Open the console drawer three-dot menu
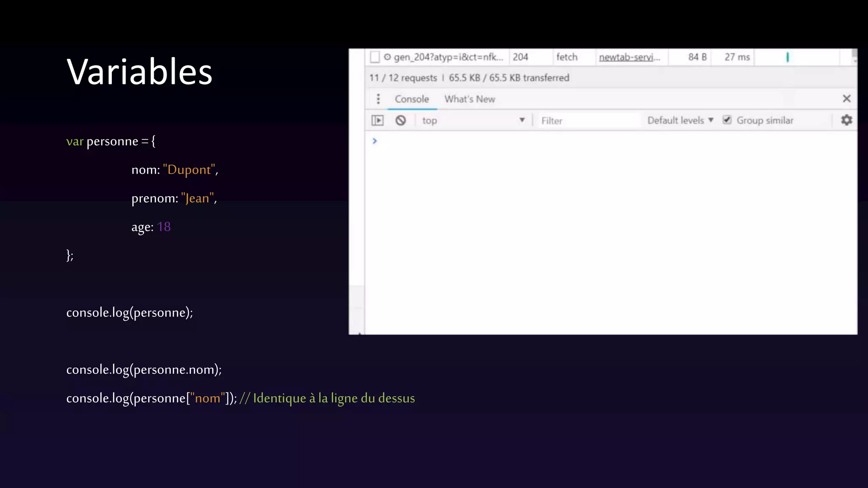 (x=378, y=99)
